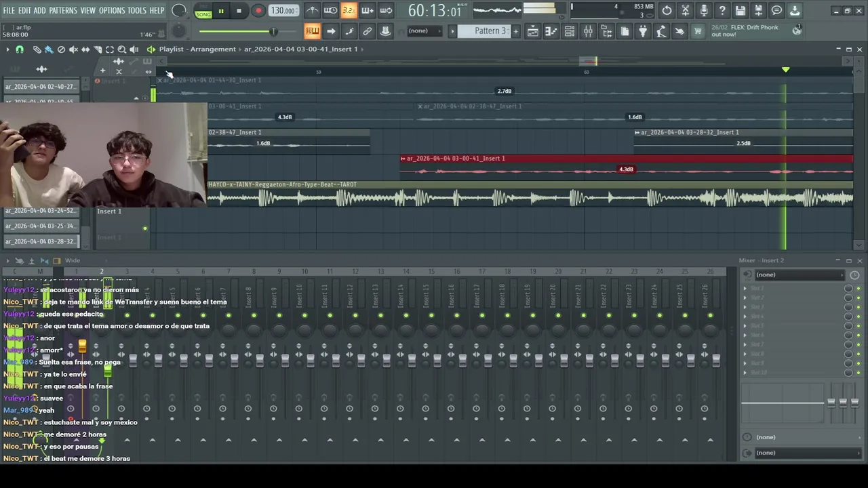Toggle playlist magnet snap icon
The image size is (868, 488).
(20, 49)
